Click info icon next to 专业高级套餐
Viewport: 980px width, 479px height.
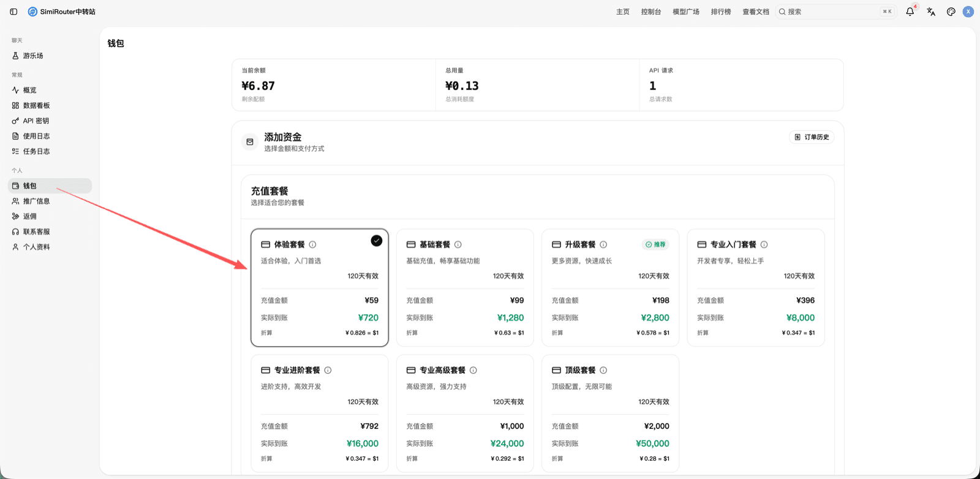pyautogui.click(x=473, y=370)
